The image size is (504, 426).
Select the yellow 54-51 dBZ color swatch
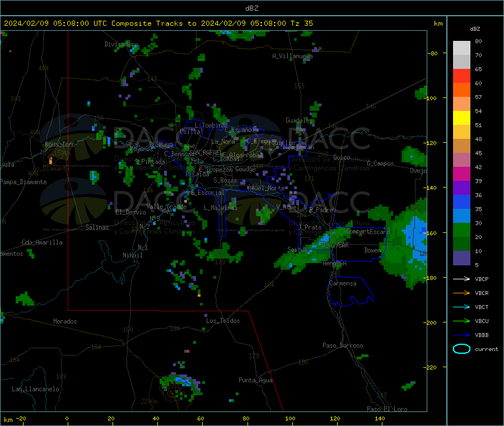(x=461, y=118)
